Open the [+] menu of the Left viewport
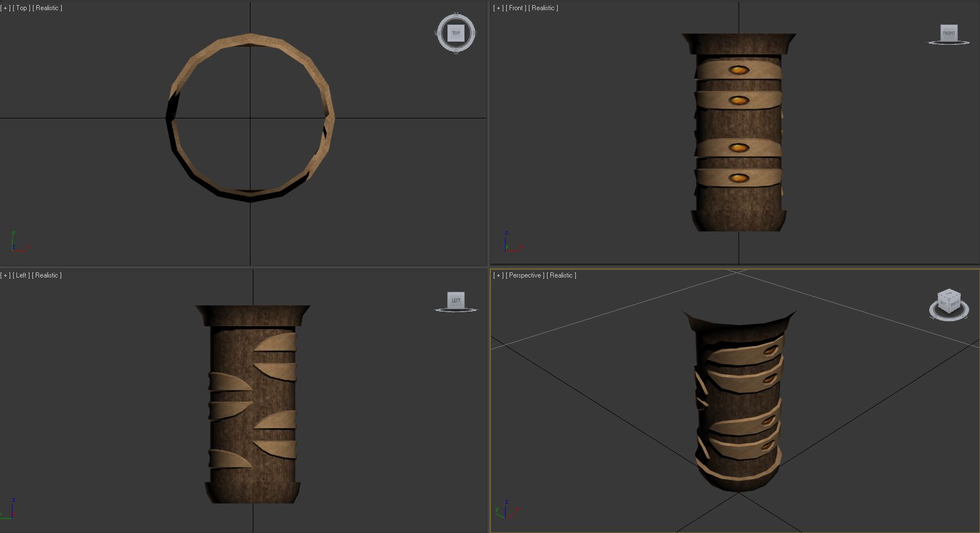The width and height of the screenshot is (980, 533). (6, 275)
